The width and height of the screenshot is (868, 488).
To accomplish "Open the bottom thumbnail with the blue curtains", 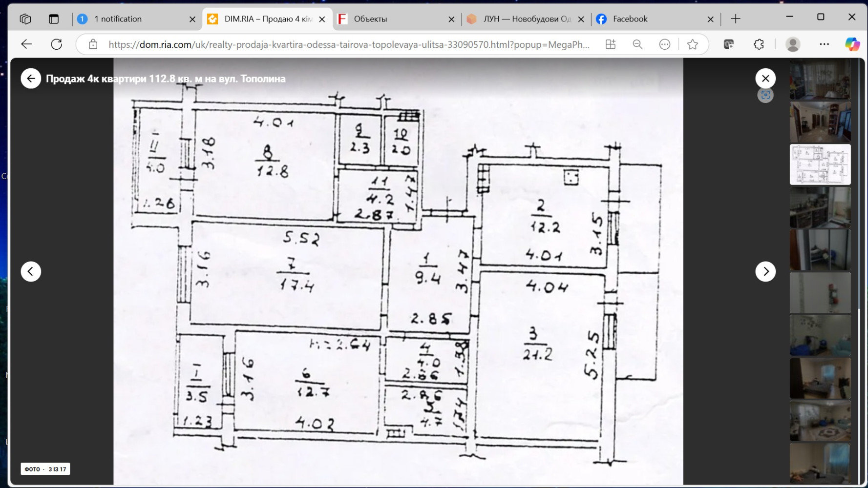I will pyautogui.click(x=820, y=464).
